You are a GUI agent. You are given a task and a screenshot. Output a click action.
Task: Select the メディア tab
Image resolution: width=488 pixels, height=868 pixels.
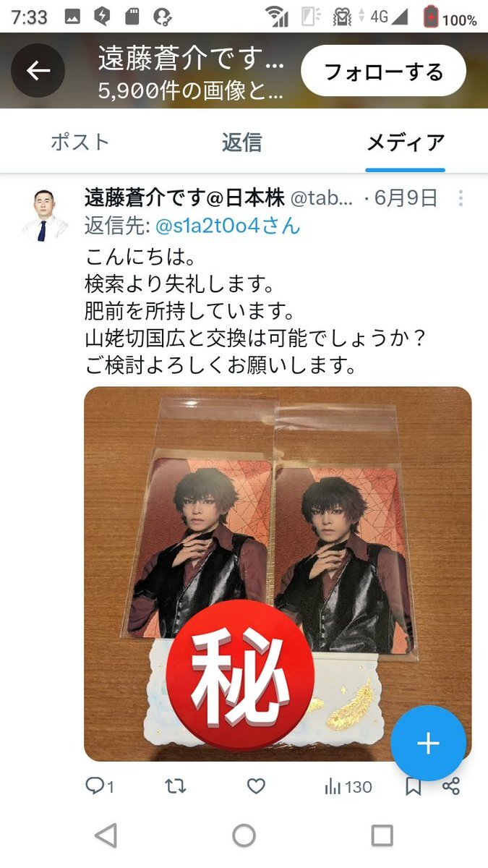click(x=405, y=142)
